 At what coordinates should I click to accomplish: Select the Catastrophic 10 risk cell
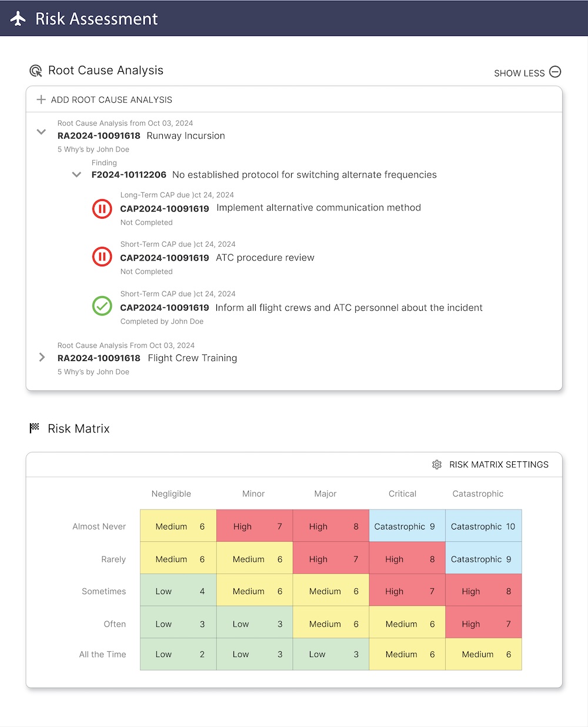click(x=483, y=525)
